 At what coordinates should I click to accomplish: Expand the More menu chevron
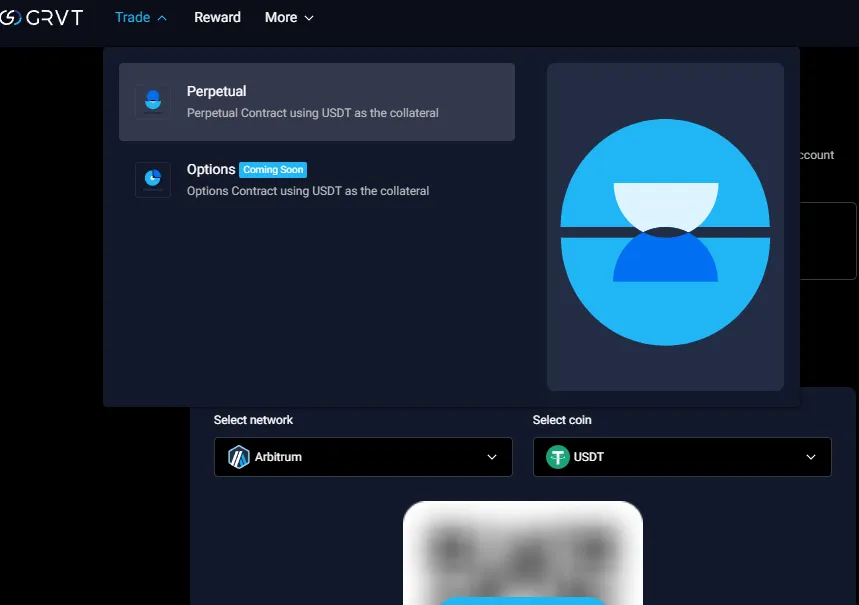tap(308, 18)
